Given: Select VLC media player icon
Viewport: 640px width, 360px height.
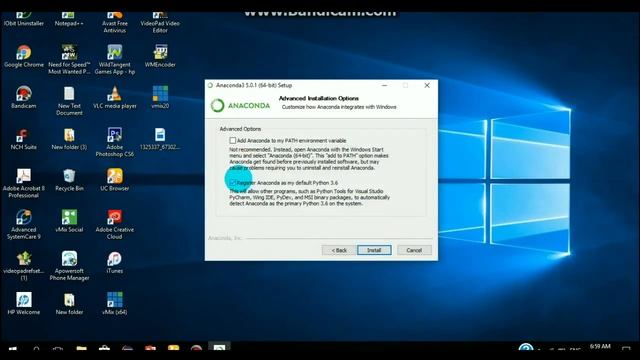Looking at the screenshot, I should 115,98.
